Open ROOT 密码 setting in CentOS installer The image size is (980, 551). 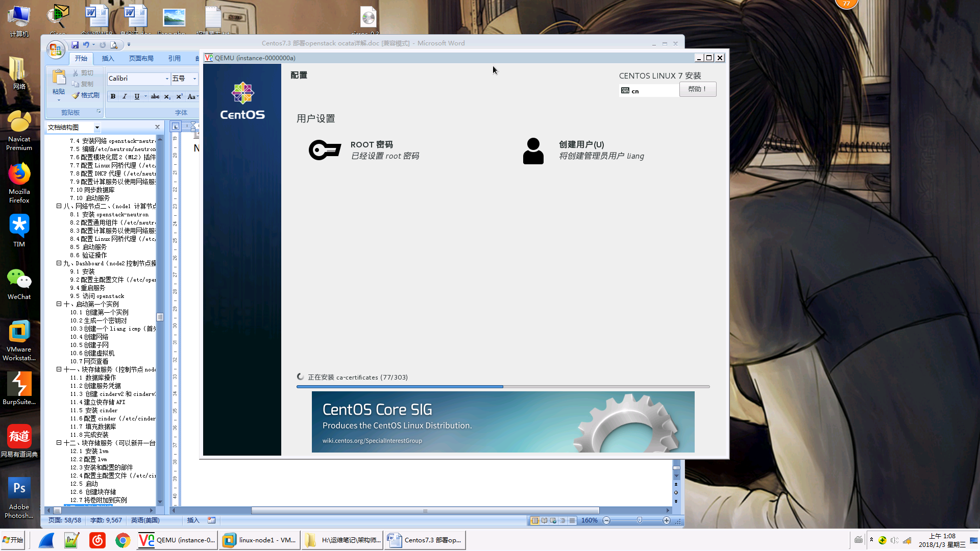click(x=364, y=150)
